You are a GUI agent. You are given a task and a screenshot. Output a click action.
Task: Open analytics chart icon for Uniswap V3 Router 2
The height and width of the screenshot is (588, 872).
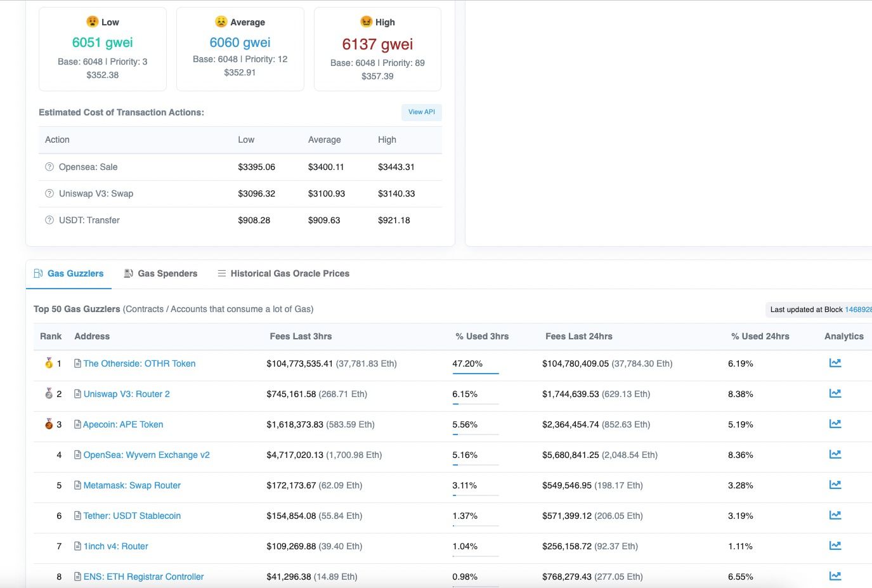pyautogui.click(x=835, y=393)
